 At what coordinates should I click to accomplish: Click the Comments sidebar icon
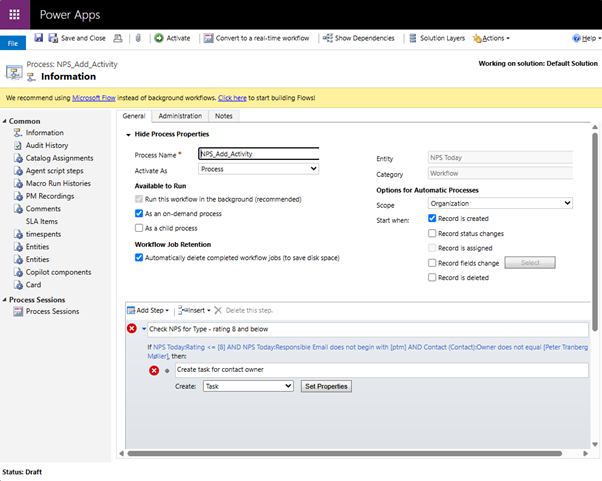coord(18,208)
